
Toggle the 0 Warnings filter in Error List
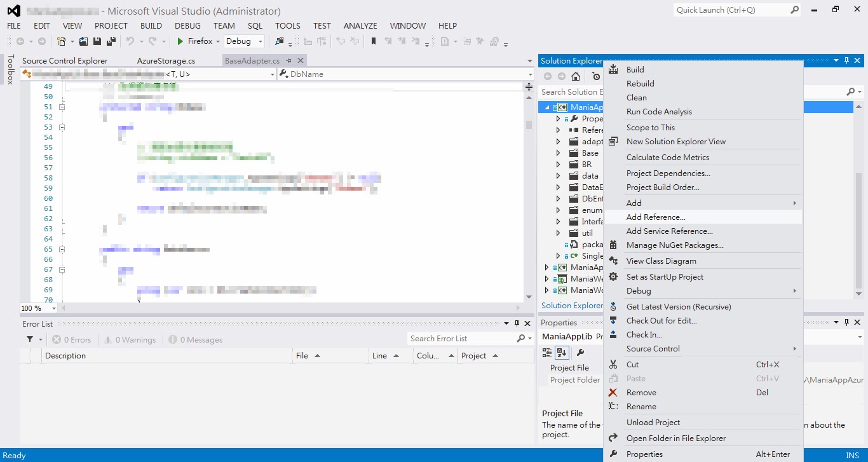pyautogui.click(x=130, y=339)
